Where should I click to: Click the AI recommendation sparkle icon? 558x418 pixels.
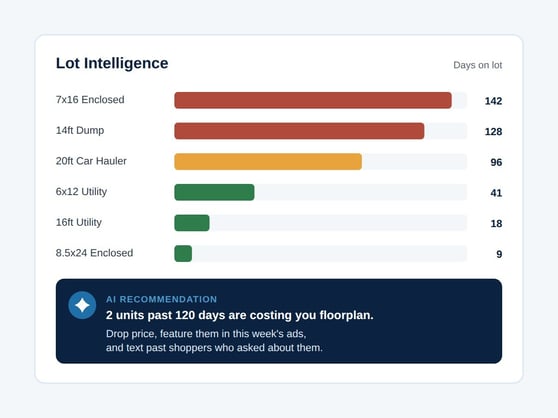tap(82, 305)
